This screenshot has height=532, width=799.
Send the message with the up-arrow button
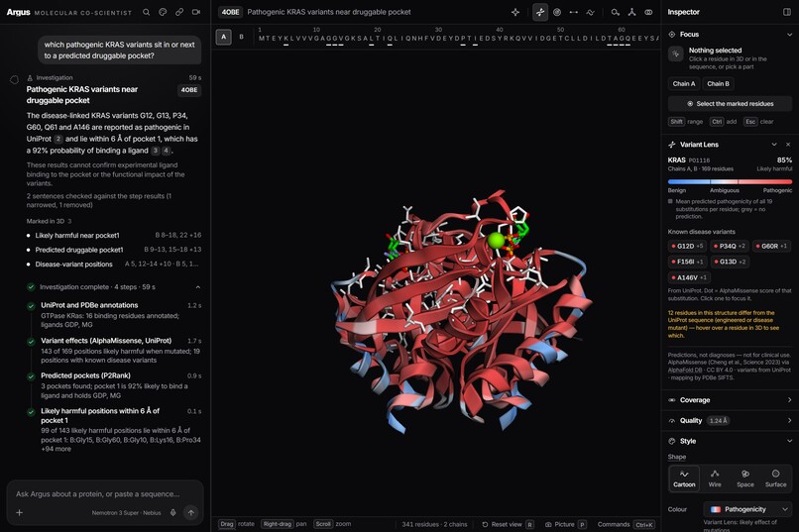191,512
